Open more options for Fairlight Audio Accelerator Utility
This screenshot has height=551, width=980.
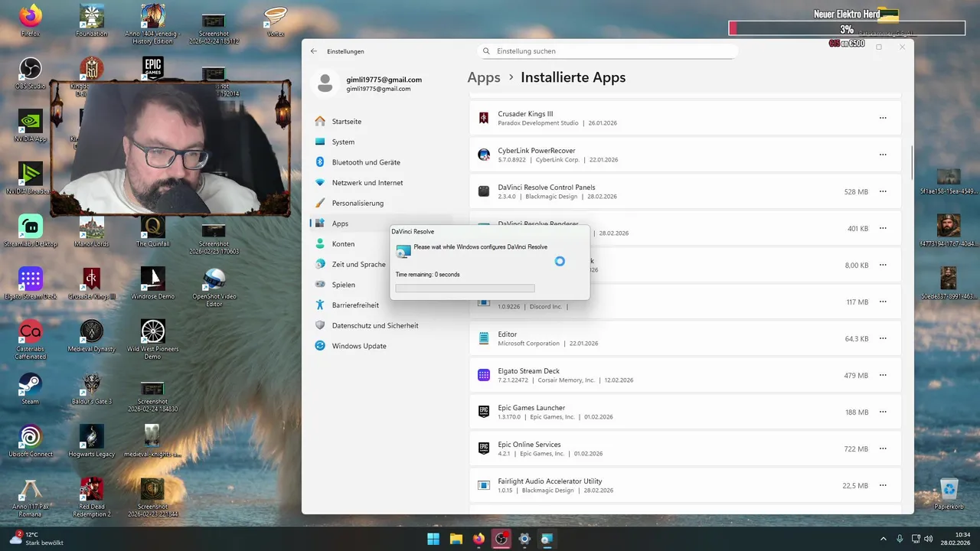(883, 485)
